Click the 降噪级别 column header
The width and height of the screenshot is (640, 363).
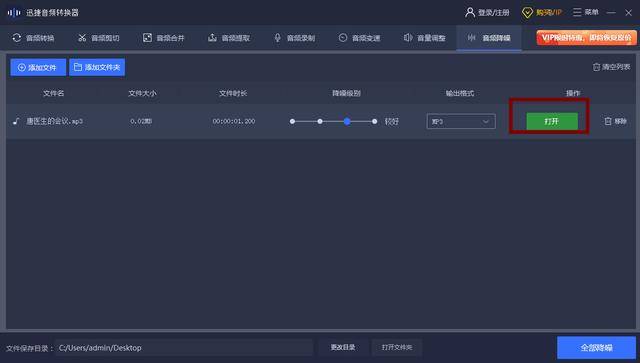pyautogui.click(x=346, y=93)
